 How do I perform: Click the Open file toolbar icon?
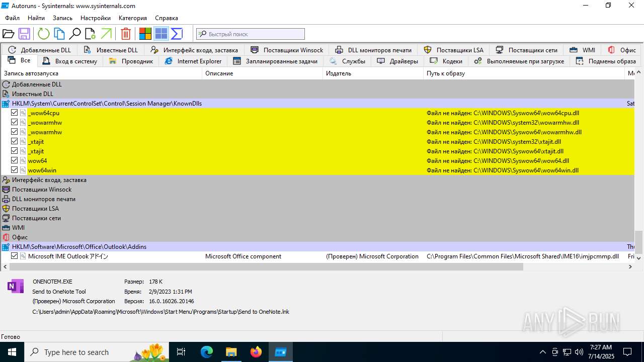click(8, 34)
